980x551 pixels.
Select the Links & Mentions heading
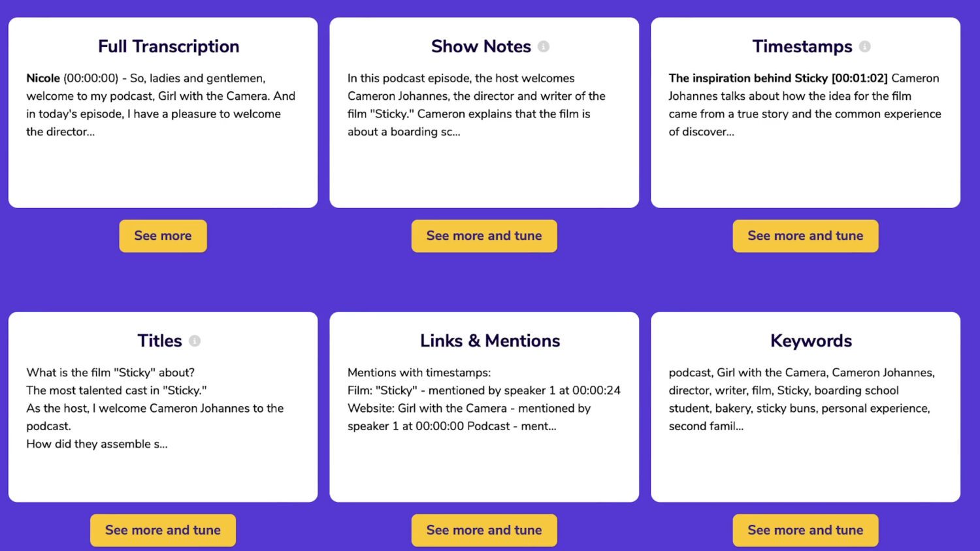tap(490, 341)
